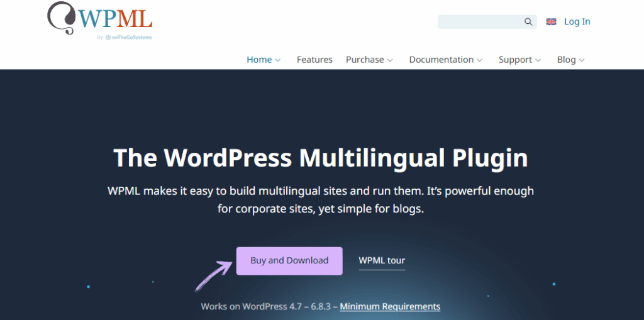Open the WPML tour link
The image size is (644, 320).
[x=382, y=260]
